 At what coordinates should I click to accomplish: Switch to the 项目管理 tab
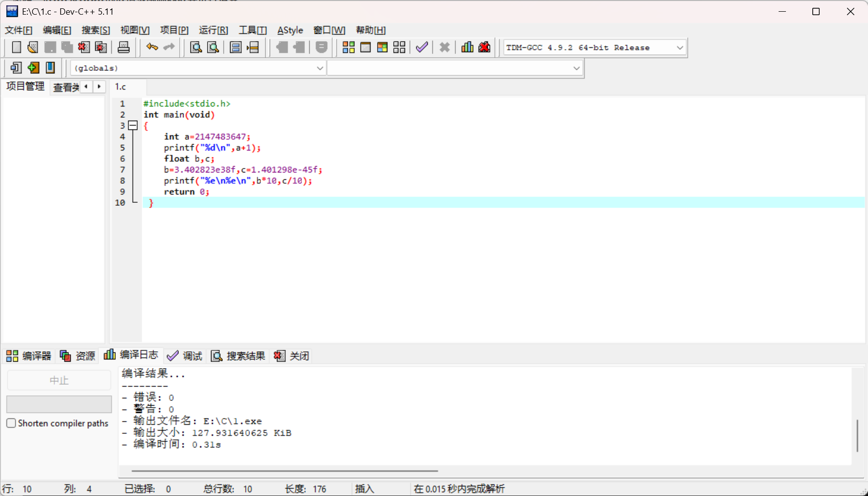coord(25,86)
